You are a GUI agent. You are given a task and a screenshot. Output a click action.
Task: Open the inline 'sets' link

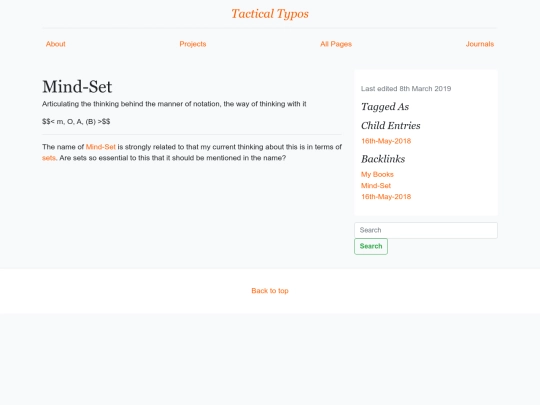pos(49,158)
